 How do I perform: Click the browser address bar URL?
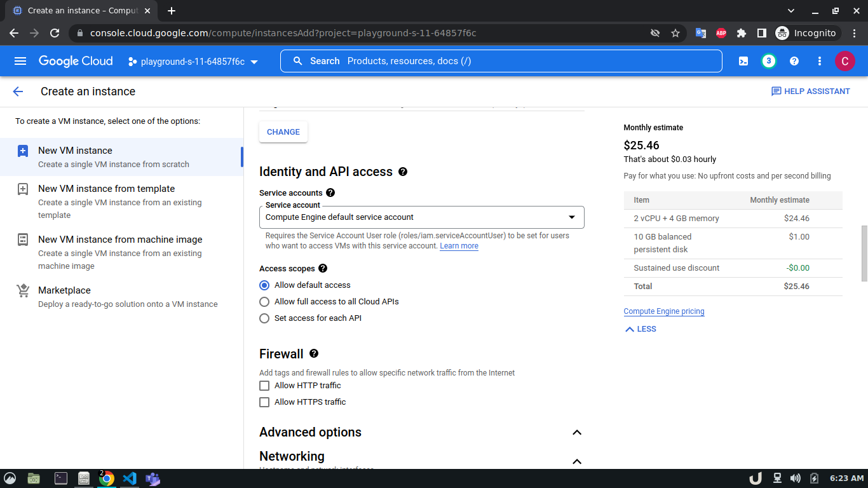pos(283,33)
